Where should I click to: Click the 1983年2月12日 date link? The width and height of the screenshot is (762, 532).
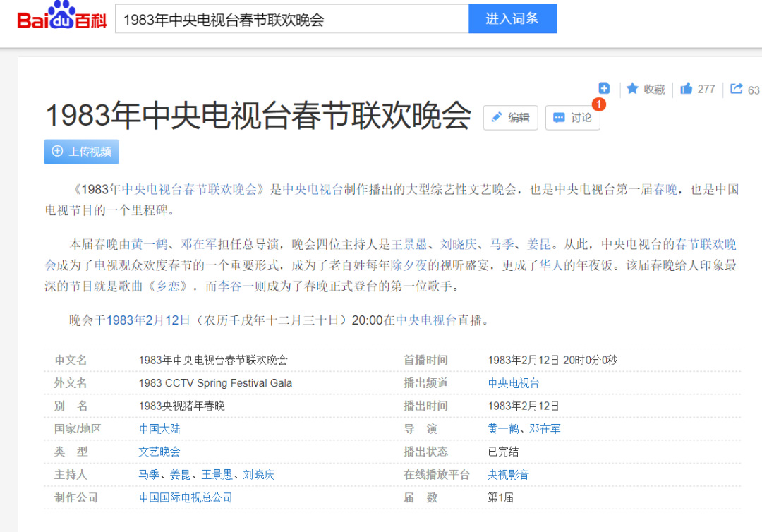(x=148, y=320)
